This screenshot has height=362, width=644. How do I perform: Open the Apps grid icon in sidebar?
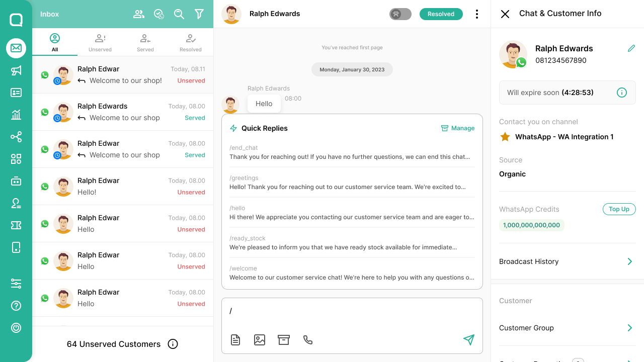coord(16,159)
